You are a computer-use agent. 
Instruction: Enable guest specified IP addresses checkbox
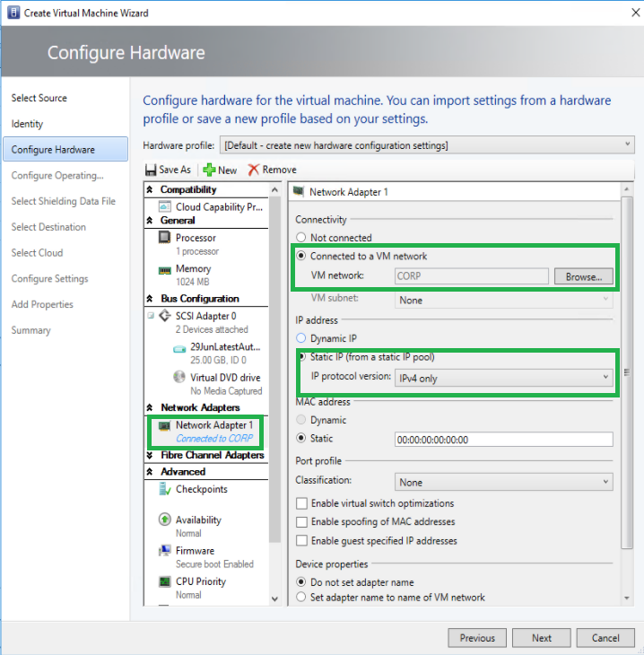[301, 540]
